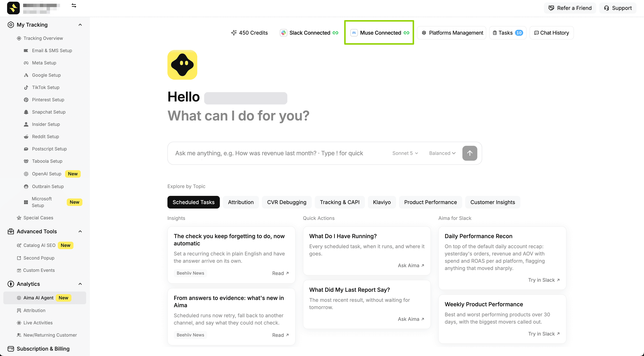This screenshot has height=356, width=644.
Task: Select the Tracking & CAPI topic tab
Action: [340, 202]
